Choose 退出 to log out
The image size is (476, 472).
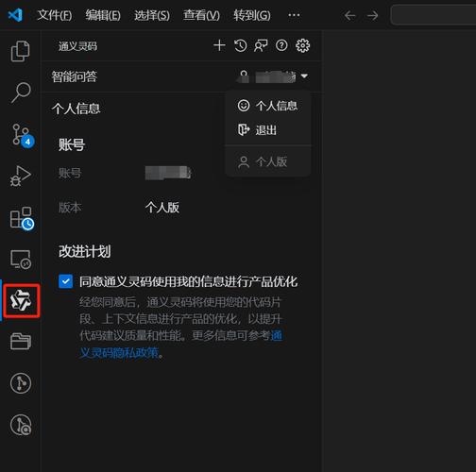coord(266,130)
